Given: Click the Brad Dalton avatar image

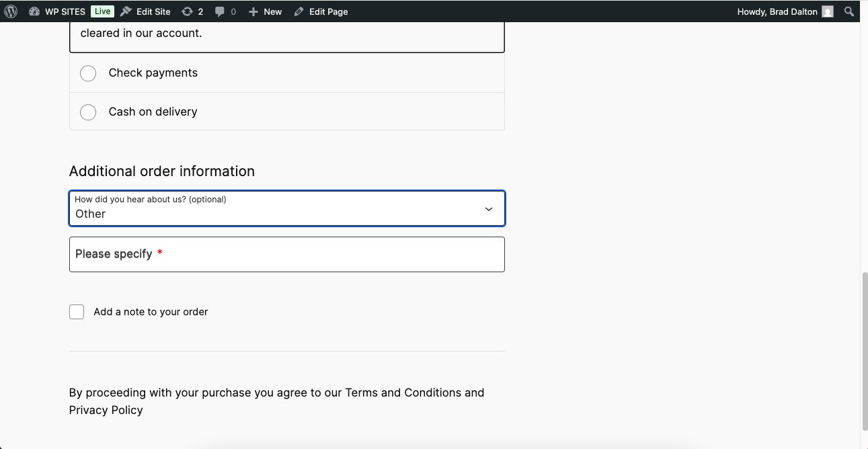Looking at the screenshot, I should [x=828, y=11].
